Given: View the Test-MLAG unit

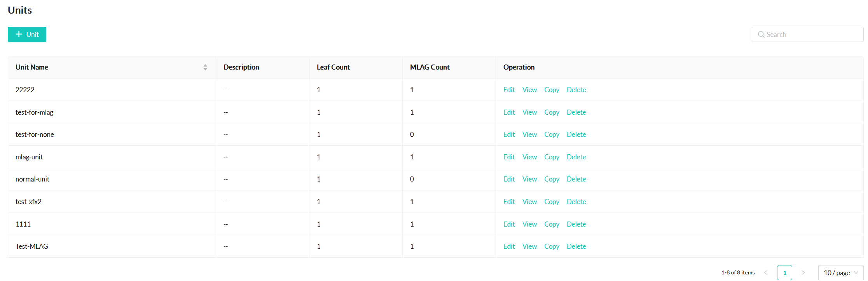Looking at the screenshot, I should 529,246.
